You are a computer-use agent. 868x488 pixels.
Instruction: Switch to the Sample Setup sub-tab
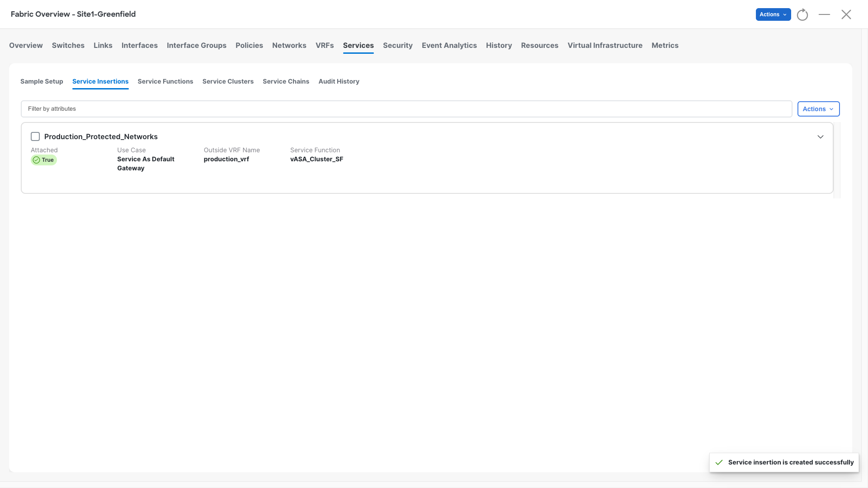pos(42,81)
